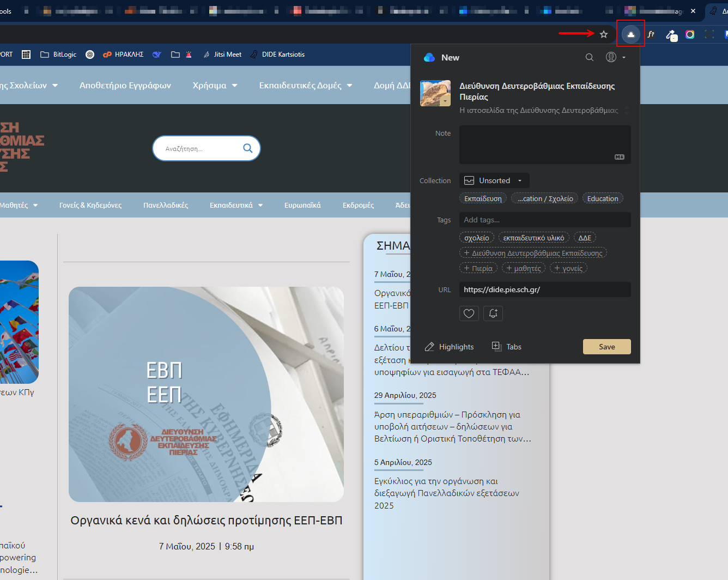
Task: Add the suggested tag 'σχολείο'
Action: 476,238
